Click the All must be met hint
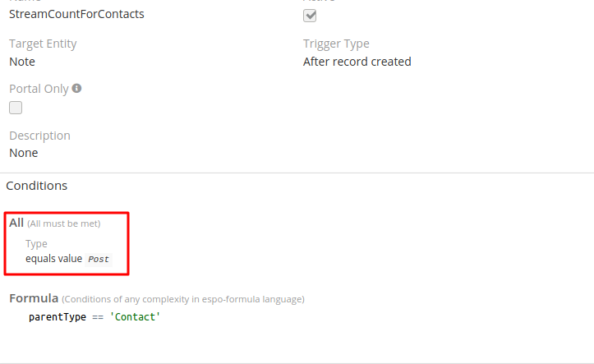This screenshot has height=364, width=594. point(64,223)
